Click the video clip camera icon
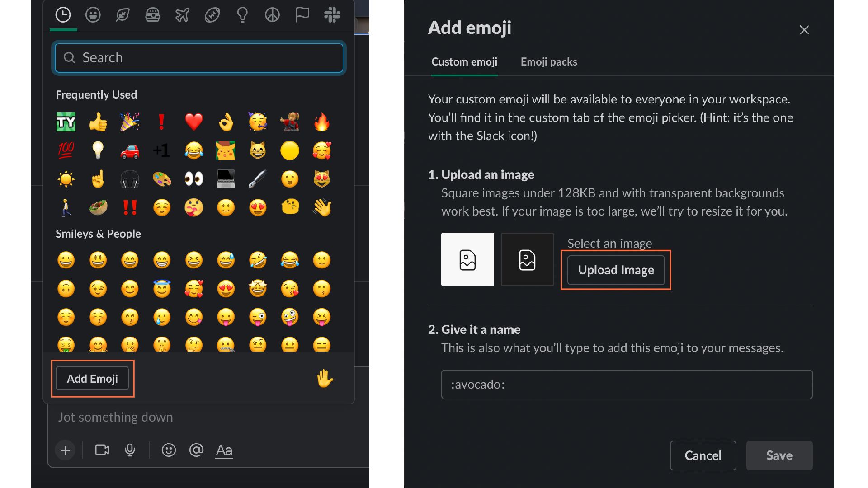868x488 pixels. pyautogui.click(x=102, y=450)
